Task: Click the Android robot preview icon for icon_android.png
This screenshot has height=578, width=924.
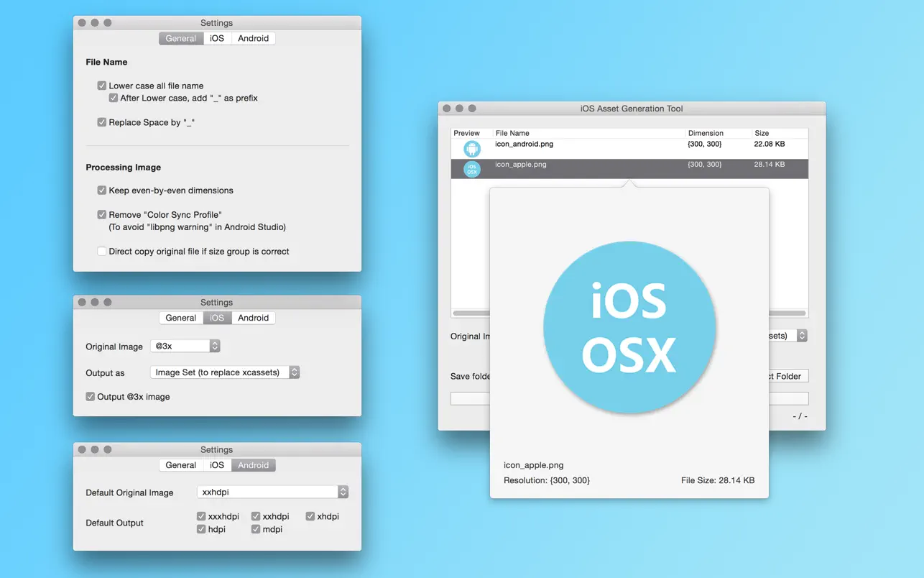Action: [x=471, y=147]
